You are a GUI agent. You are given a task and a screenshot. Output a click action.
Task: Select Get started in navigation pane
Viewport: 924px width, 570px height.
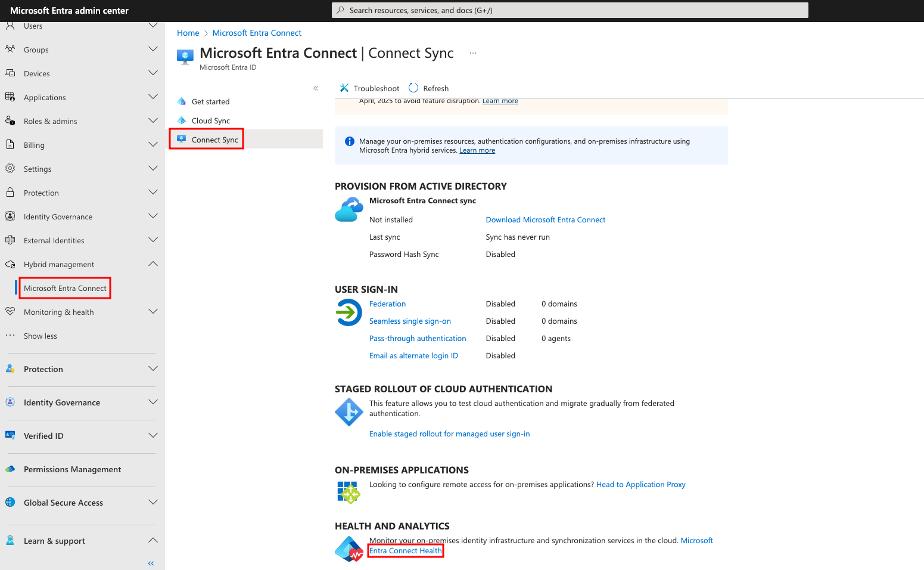pyautogui.click(x=210, y=101)
